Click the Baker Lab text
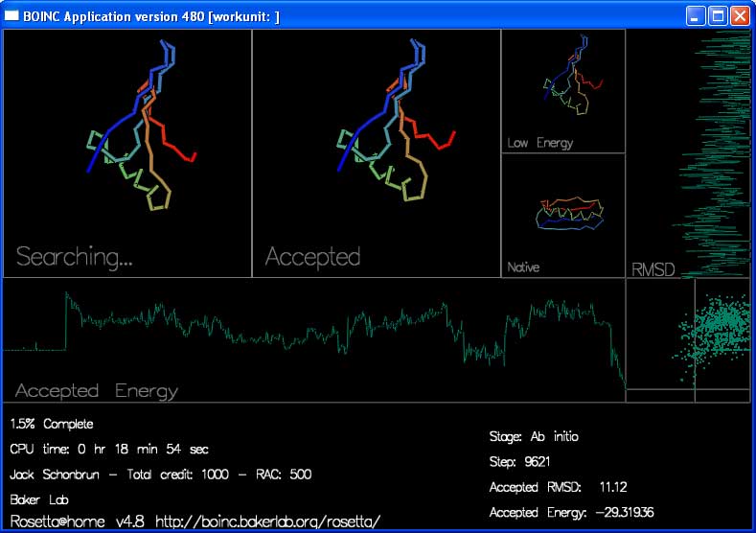Screen dimensions: 756x533 coord(39,499)
